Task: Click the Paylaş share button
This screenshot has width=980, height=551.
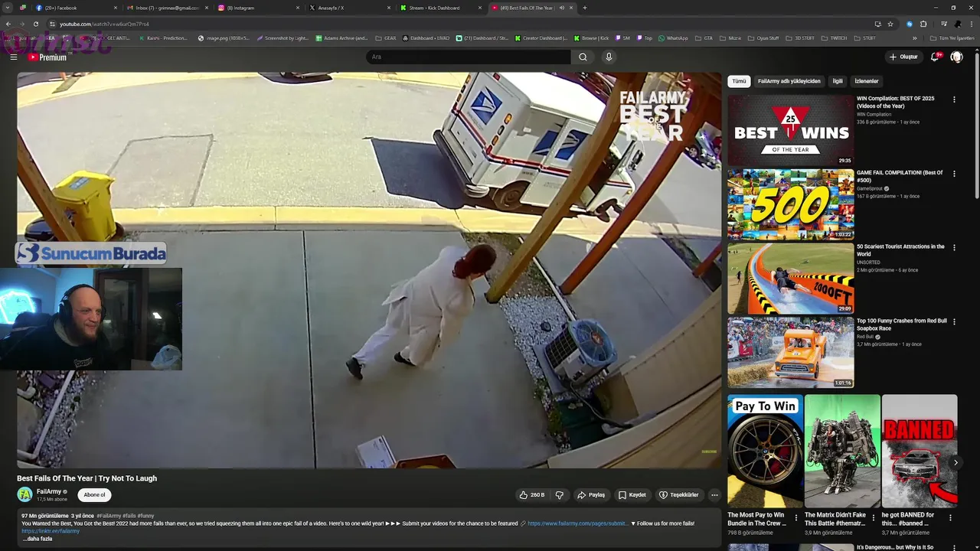Action: point(590,495)
